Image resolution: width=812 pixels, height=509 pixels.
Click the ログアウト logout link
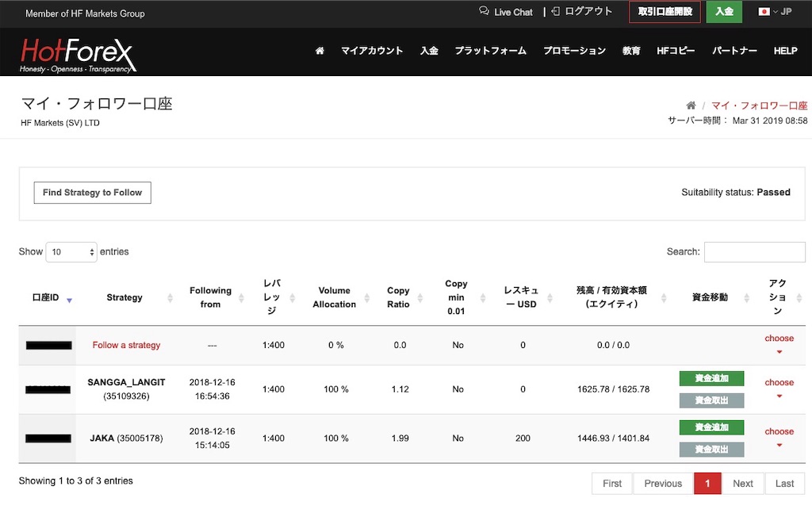[582, 11]
